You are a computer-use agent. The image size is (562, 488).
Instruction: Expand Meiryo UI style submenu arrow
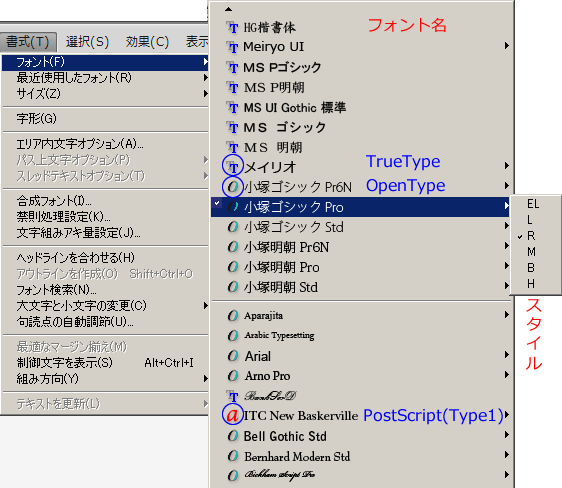pyautogui.click(x=506, y=46)
